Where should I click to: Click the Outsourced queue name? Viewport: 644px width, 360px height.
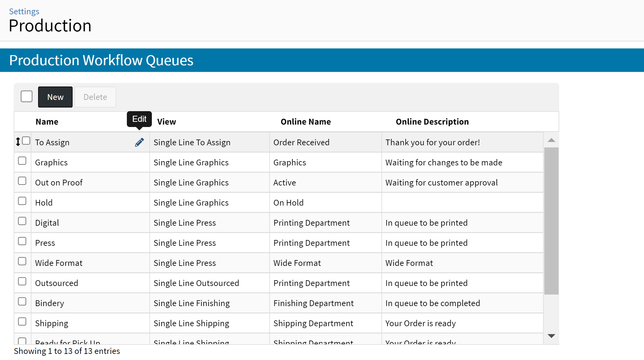click(57, 283)
